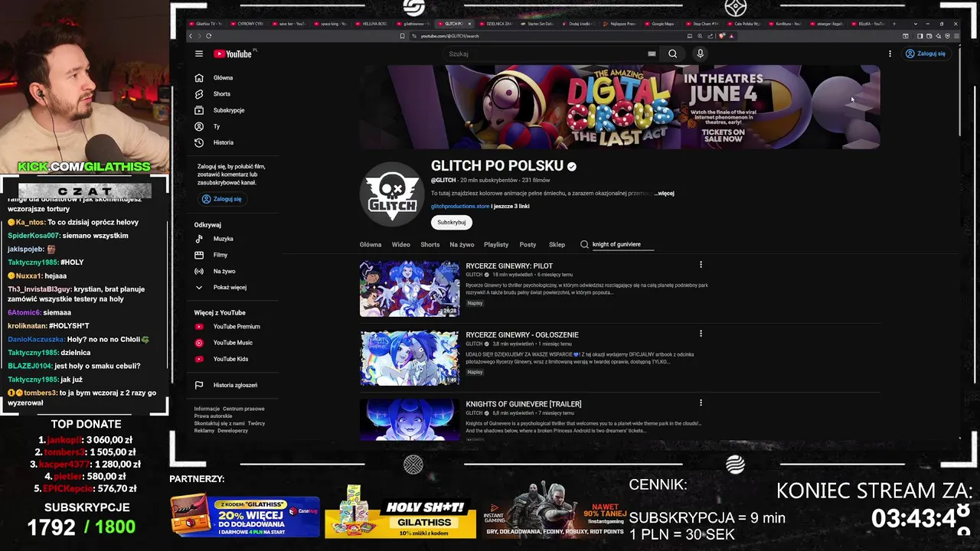Open the on-screen keyboard icon in search box

pyautogui.click(x=652, y=54)
